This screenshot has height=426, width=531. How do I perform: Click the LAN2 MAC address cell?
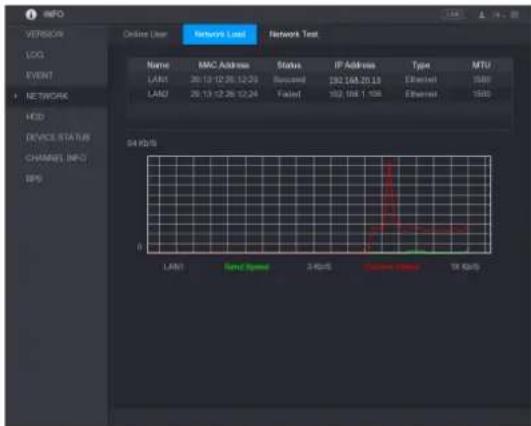pyautogui.click(x=224, y=94)
